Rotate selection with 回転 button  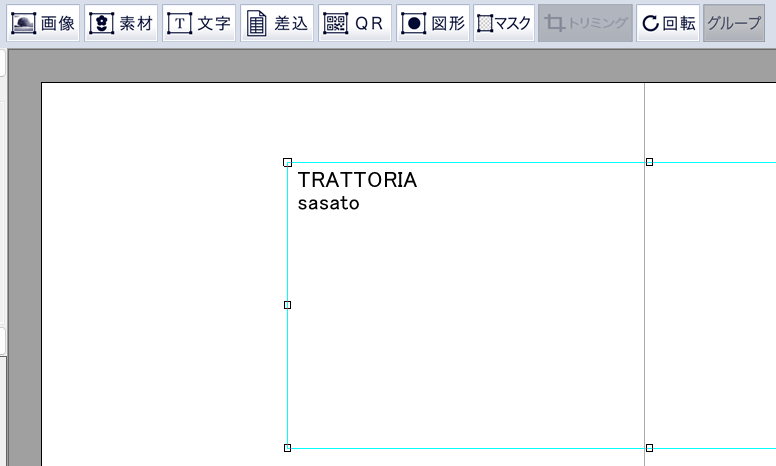tap(668, 23)
